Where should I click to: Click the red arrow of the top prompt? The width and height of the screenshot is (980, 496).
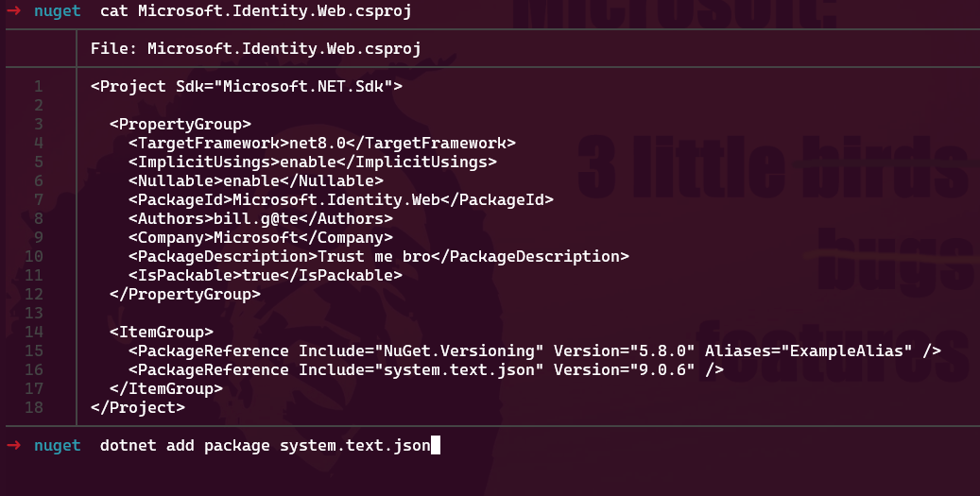(x=13, y=10)
